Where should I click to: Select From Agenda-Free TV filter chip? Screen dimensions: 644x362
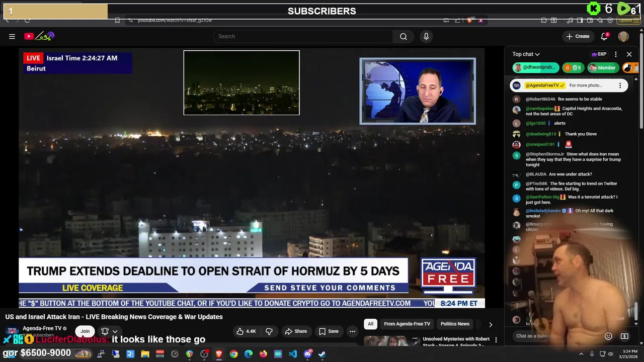tap(407, 324)
